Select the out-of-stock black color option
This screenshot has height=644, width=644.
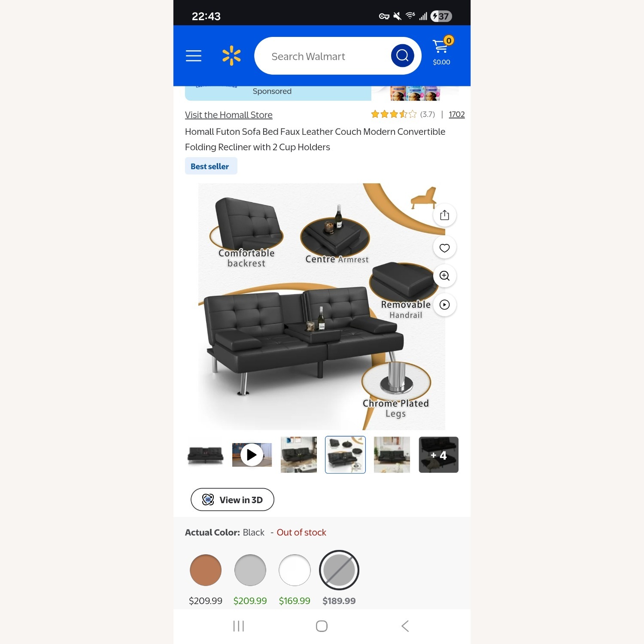point(339,570)
